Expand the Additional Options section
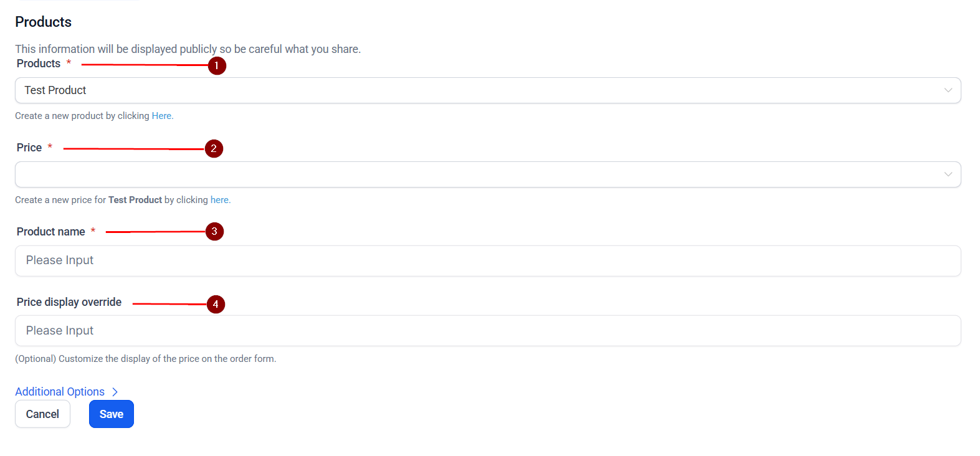 click(60, 392)
